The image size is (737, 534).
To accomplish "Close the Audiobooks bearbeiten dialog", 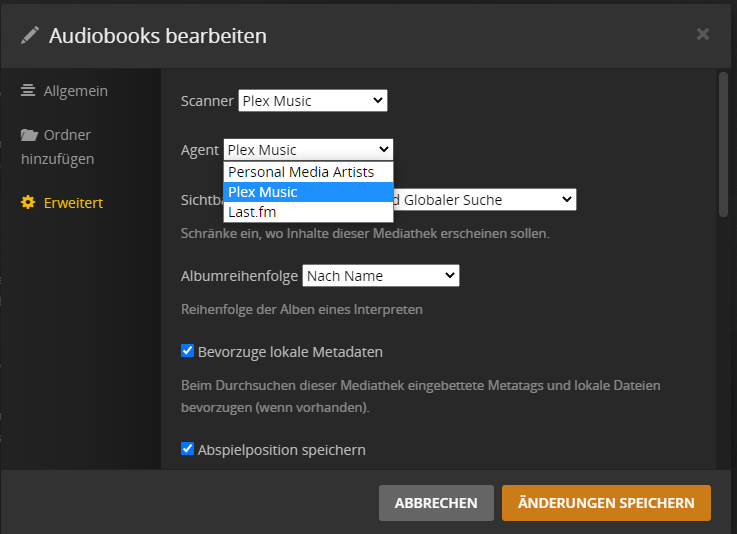I will click(703, 34).
